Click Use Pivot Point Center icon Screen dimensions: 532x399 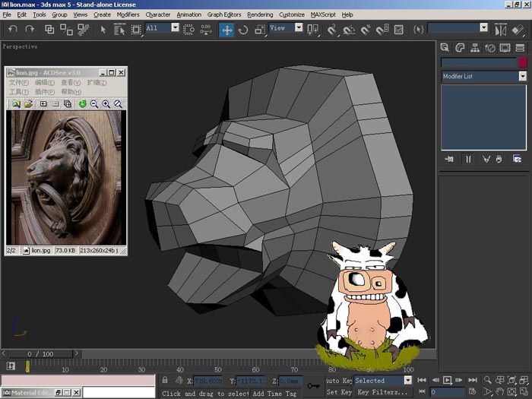312,30
